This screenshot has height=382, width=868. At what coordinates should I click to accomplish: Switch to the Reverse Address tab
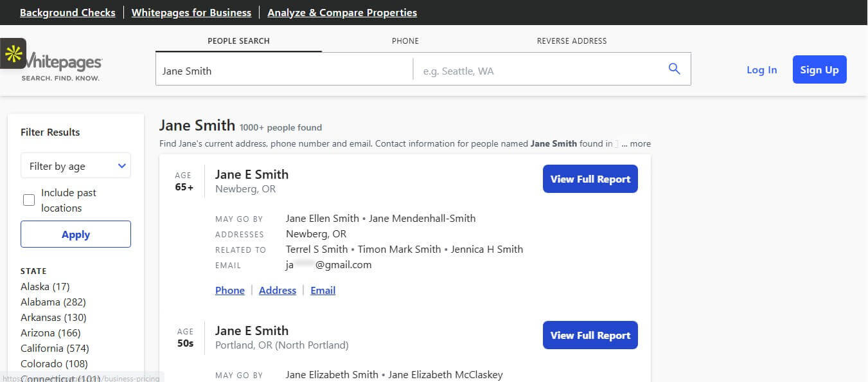point(571,41)
